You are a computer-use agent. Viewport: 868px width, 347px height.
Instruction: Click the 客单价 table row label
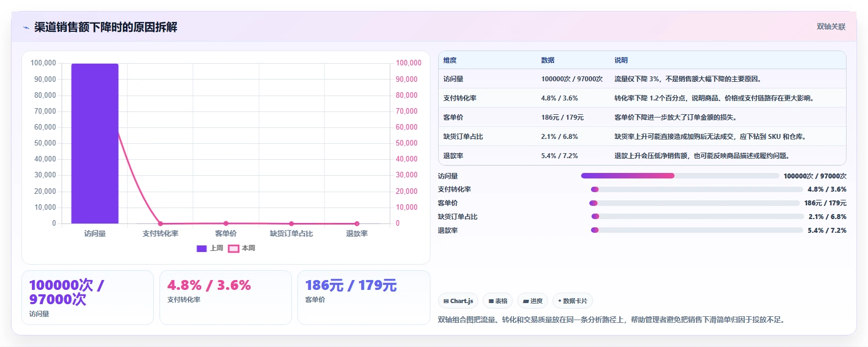pyautogui.click(x=453, y=117)
